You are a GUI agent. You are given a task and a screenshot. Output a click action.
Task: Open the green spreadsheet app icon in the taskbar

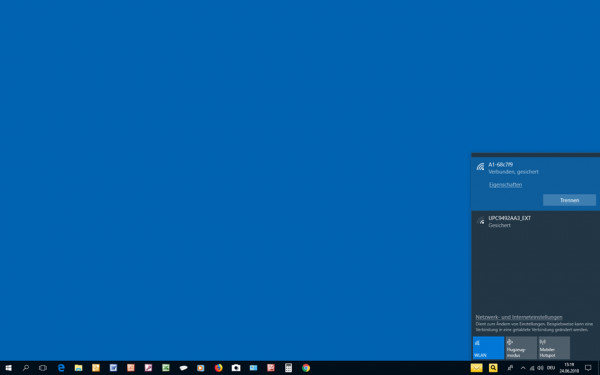166,368
